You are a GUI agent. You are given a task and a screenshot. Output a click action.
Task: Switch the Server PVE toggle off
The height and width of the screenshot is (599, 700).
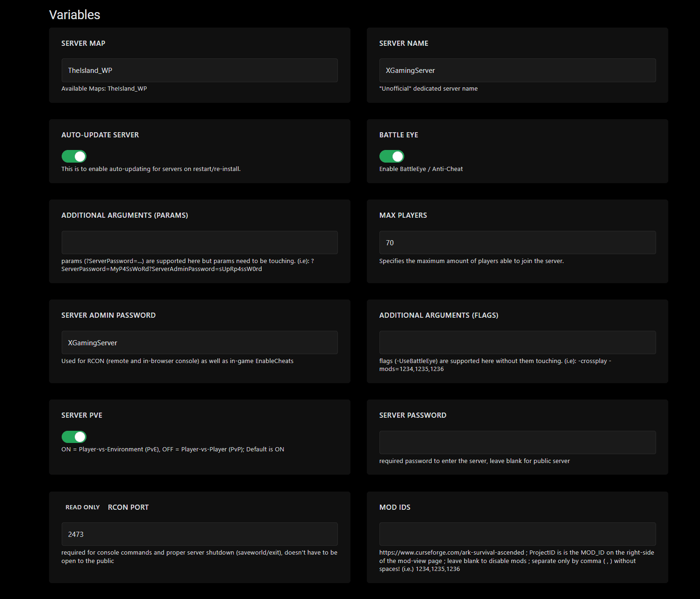pos(73,436)
